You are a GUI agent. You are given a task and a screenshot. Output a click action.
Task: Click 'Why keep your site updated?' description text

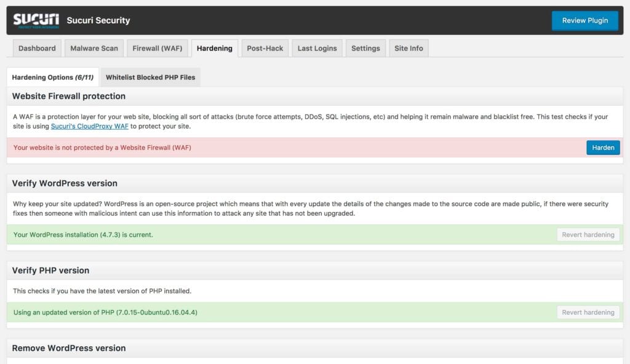[311, 208]
